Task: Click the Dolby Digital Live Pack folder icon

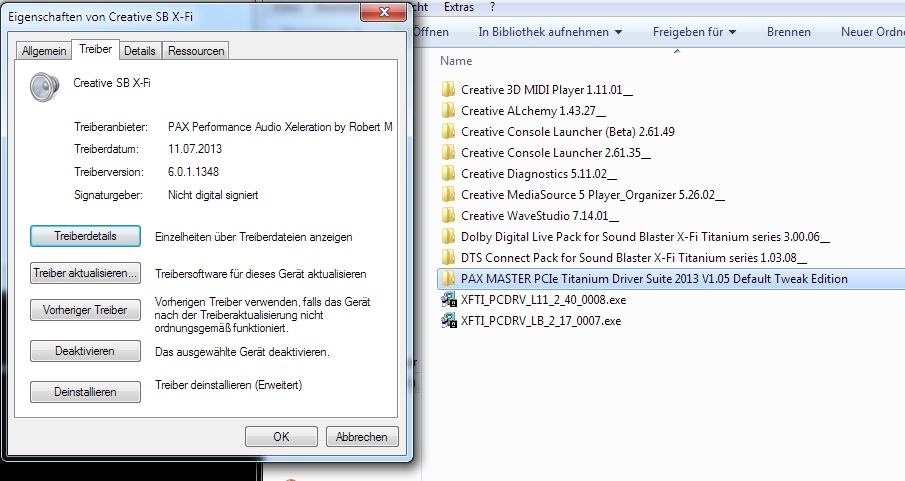Action: (448, 236)
